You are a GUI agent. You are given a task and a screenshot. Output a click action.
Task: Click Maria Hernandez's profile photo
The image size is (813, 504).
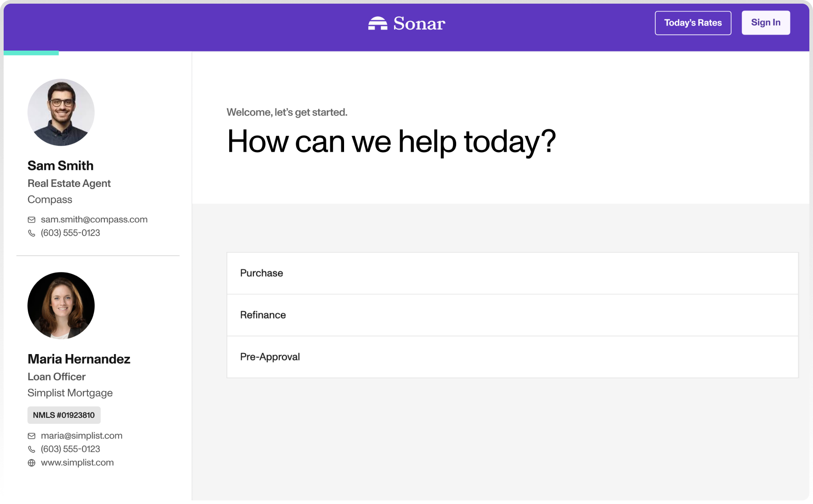[61, 305]
